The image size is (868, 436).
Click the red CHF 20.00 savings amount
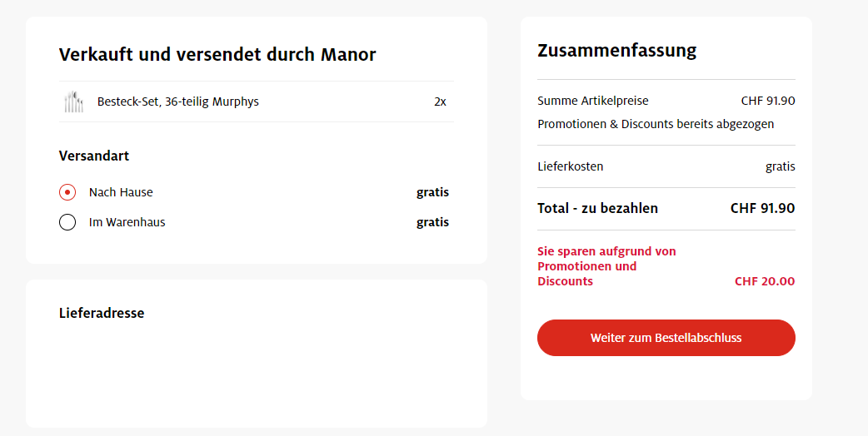coord(764,281)
